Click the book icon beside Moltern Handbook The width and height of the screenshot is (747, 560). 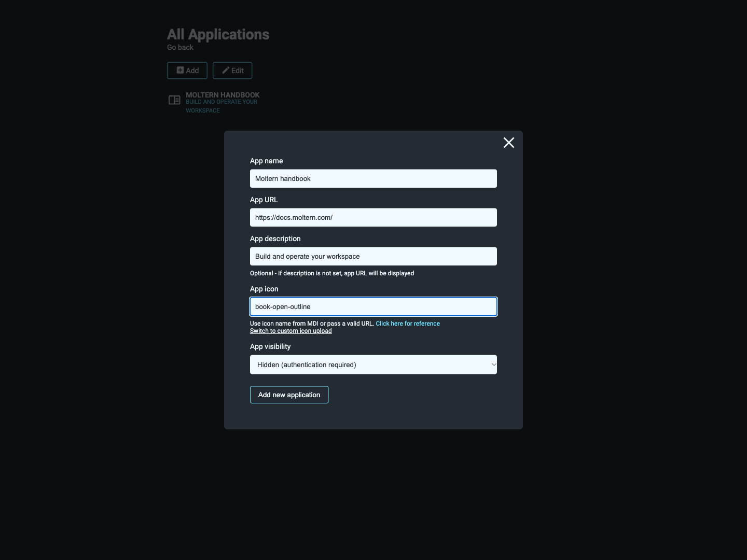174,100
